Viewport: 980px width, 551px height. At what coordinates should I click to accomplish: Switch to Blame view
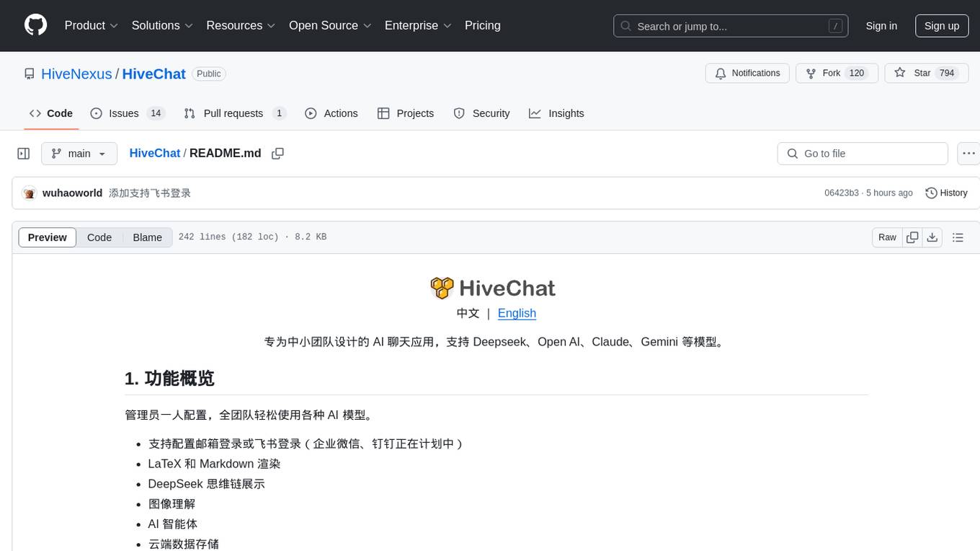tap(147, 237)
